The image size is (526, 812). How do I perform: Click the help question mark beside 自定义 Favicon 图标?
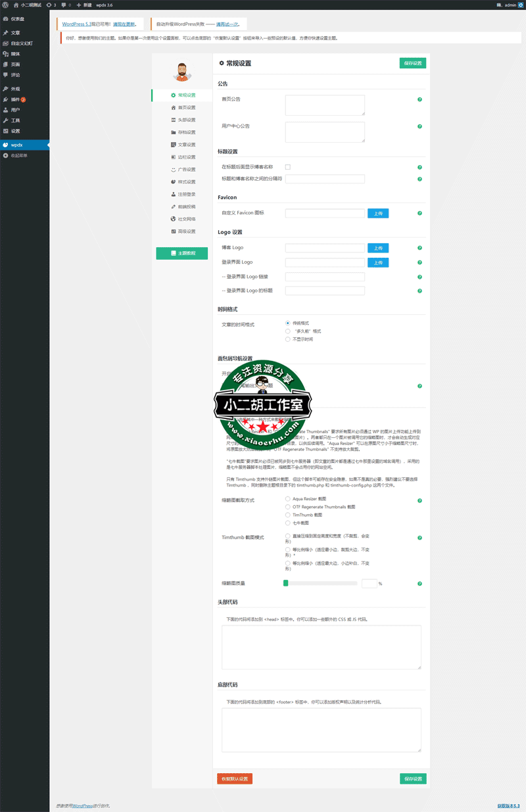click(x=419, y=214)
